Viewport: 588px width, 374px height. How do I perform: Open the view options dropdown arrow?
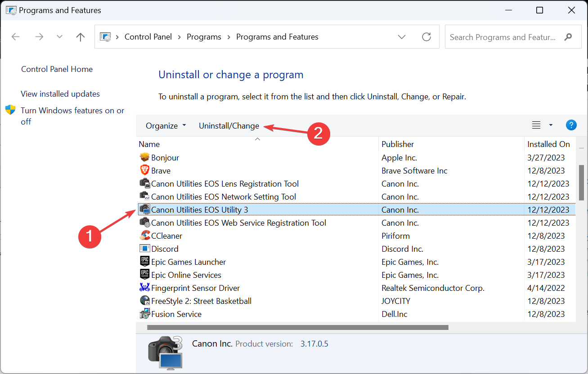coord(551,125)
